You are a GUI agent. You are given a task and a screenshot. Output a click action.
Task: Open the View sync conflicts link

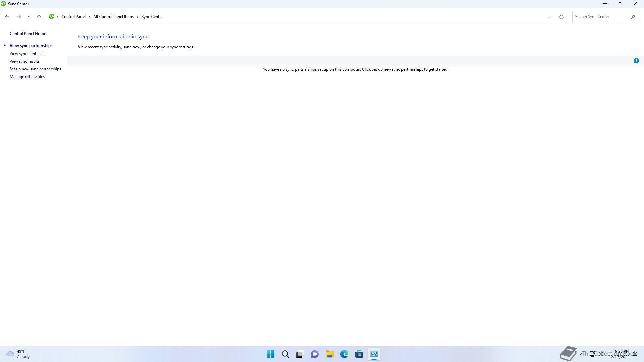point(26,54)
